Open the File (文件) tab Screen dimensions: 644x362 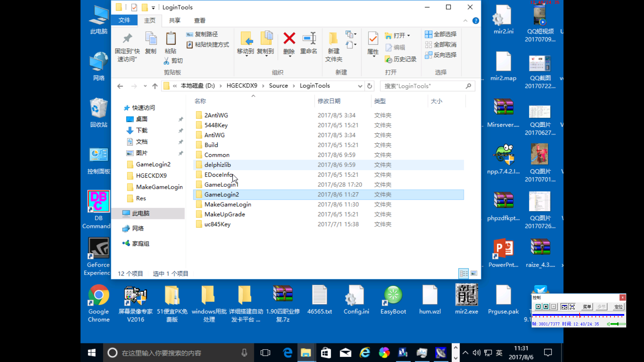click(x=124, y=20)
